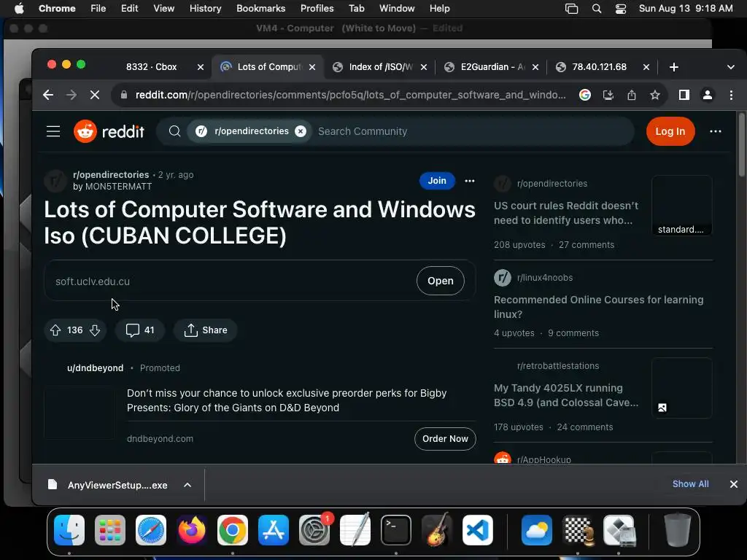Screen dimensions: 747x560
Task: Open the r/opendirectories subreddit link in post header
Action: [x=111, y=175]
